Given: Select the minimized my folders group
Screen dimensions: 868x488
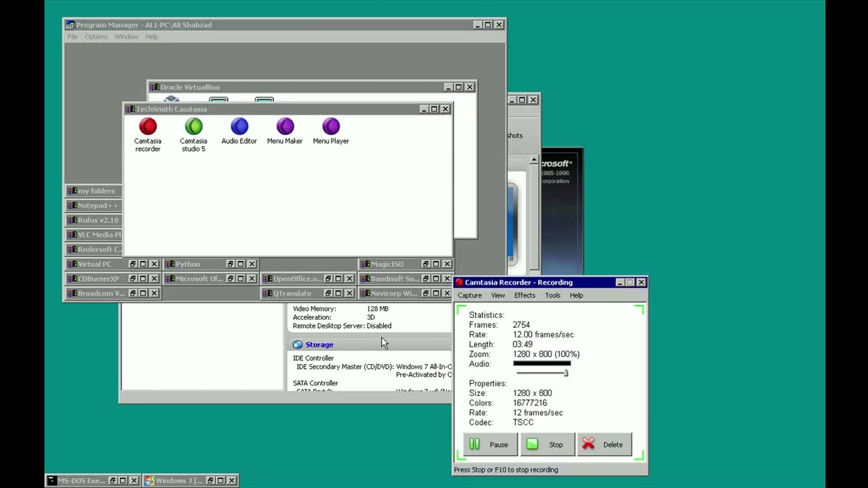Looking at the screenshot, I should point(94,191).
